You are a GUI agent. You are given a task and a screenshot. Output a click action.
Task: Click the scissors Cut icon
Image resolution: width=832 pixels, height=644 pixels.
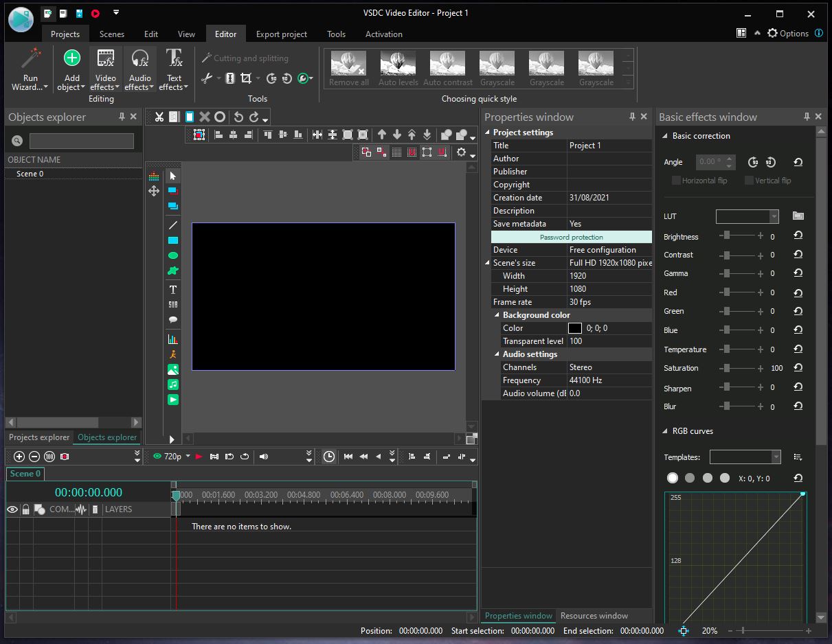pos(159,117)
